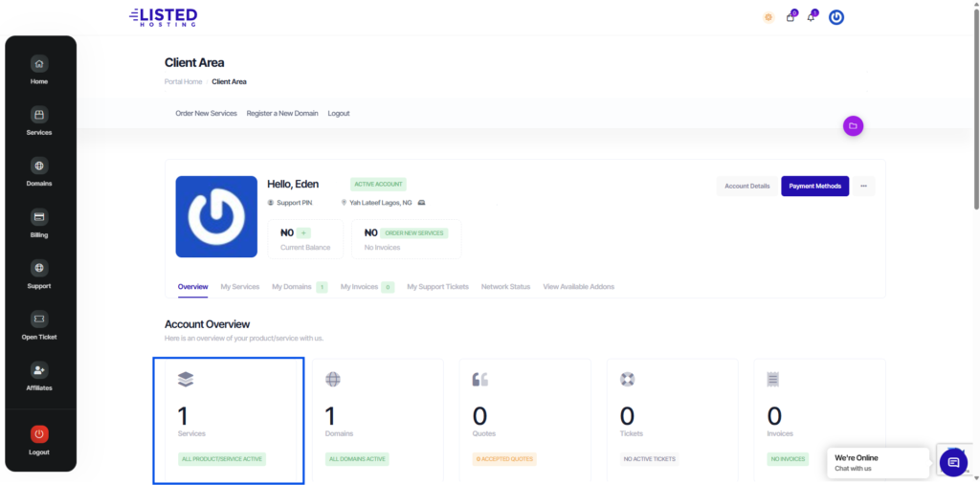The height and width of the screenshot is (485, 980).
Task: Click the Home icon in sidebar
Action: (x=38, y=64)
